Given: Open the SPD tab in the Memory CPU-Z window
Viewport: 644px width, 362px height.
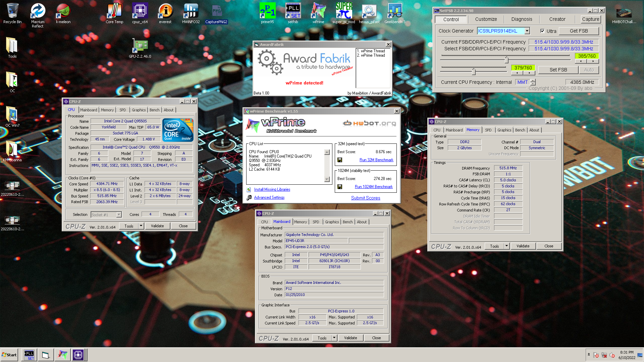Looking at the screenshot, I should [488, 130].
